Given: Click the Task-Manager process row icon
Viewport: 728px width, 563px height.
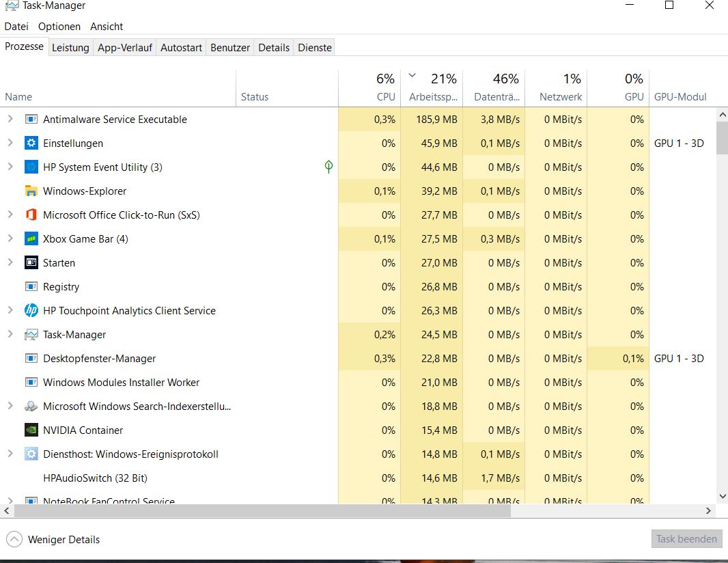Looking at the screenshot, I should [31, 335].
